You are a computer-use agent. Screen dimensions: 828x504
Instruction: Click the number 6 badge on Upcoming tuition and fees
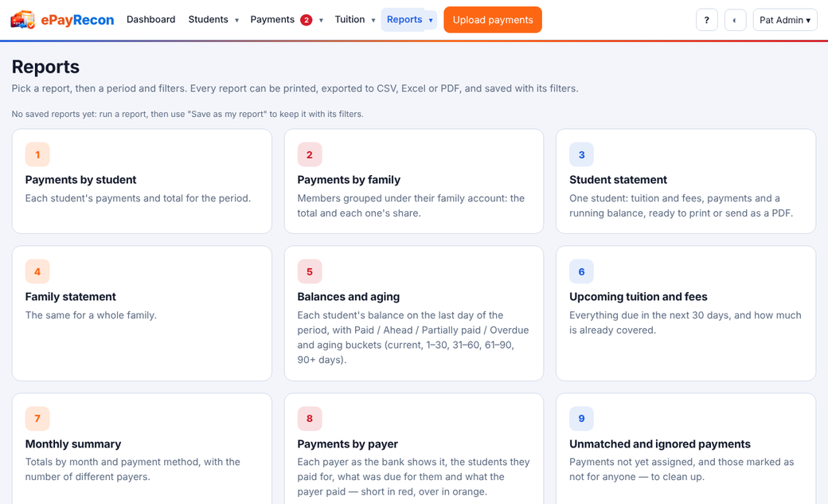click(x=581, y=272)
